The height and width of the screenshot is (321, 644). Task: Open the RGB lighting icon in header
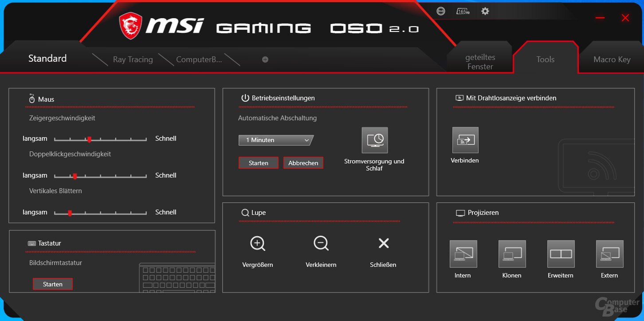click(x=440, y=12)
